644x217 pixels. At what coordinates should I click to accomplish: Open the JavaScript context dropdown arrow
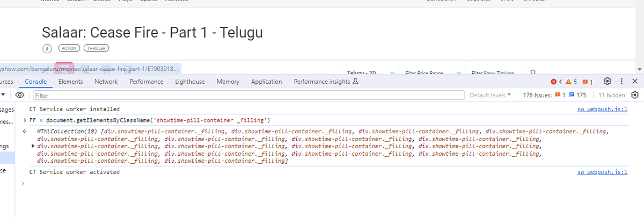tap(3, 95)
